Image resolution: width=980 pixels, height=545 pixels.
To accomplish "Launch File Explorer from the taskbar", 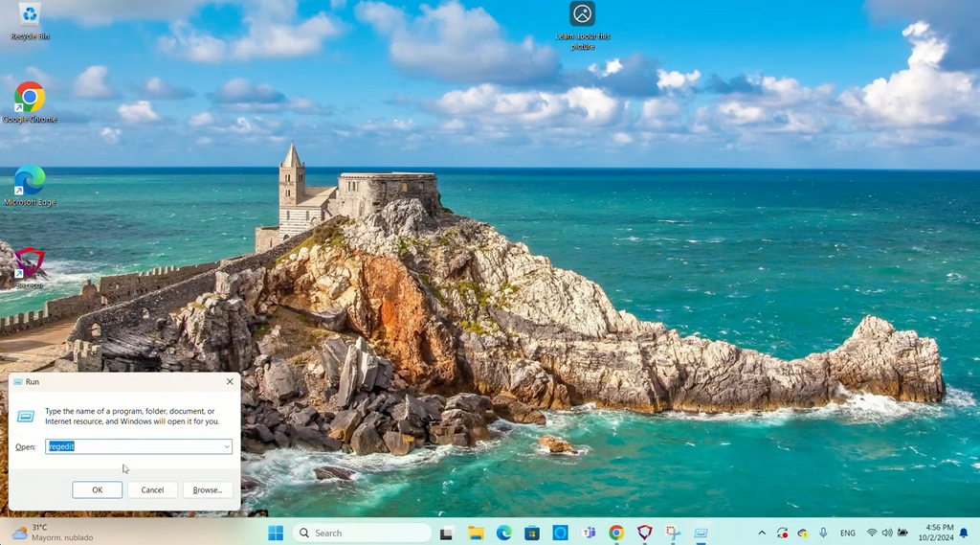I will tap(476, 533).
